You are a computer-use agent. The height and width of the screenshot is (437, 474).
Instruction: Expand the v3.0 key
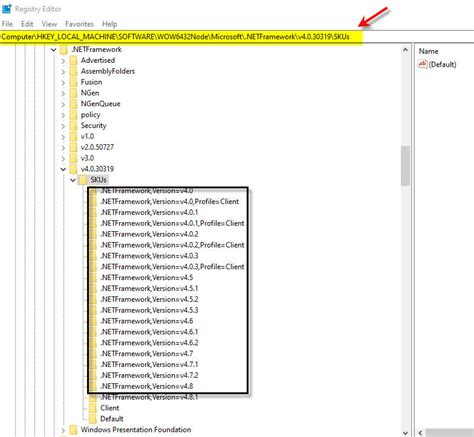pyautogui.click(x=63, y=158)
